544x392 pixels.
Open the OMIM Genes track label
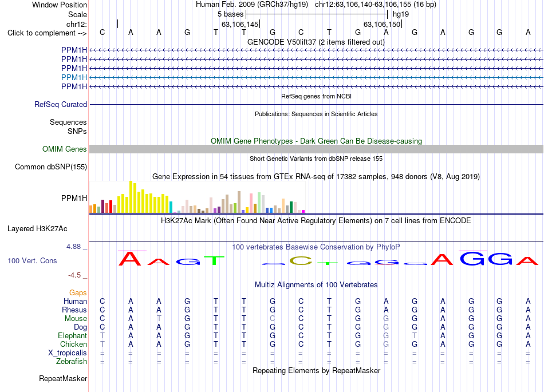click(65, 149)
